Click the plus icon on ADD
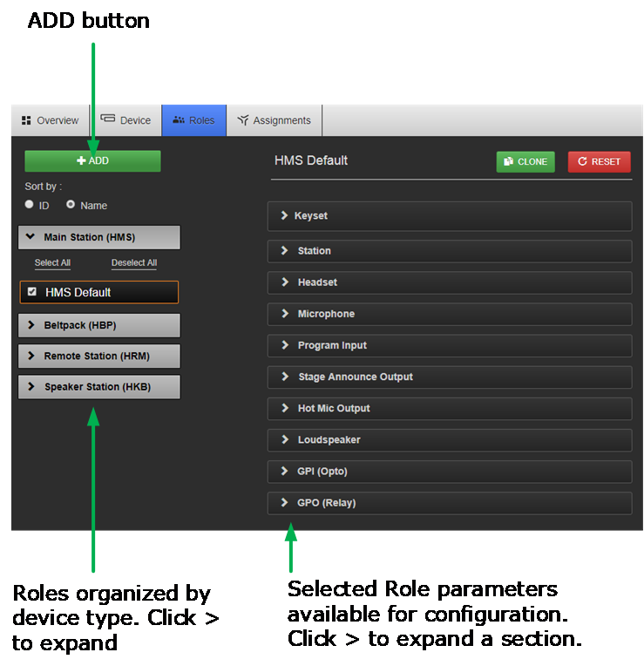 pos(81,160)
